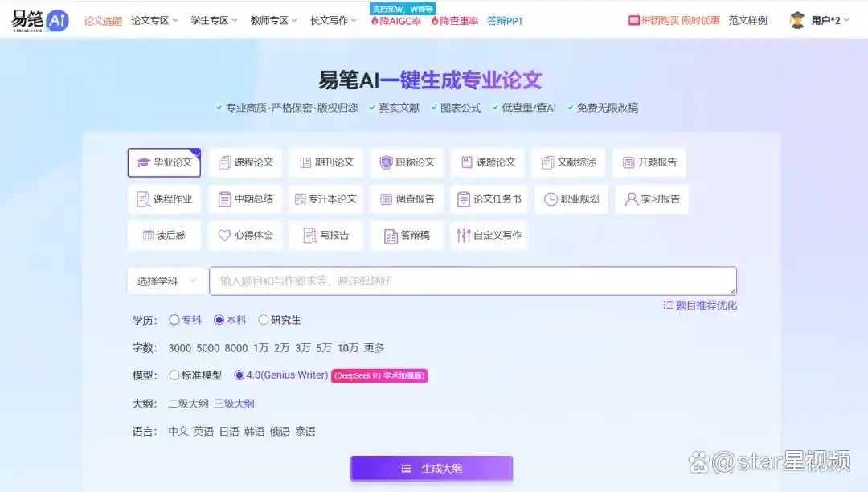Select the shield icon for 职称论文
The width and height of the screenshot is (868, 492).
pos(386,162)
